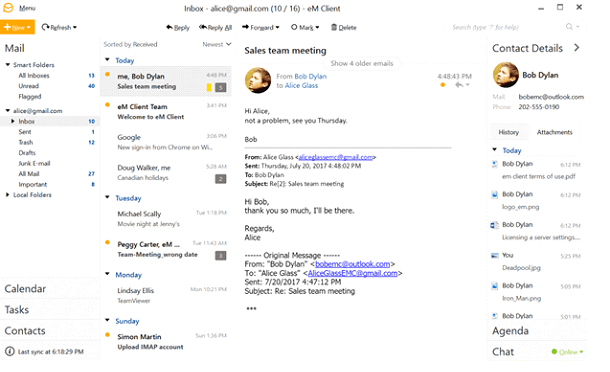Click the search magnifier icon
The image size is (610, 372).
[569, 26]
